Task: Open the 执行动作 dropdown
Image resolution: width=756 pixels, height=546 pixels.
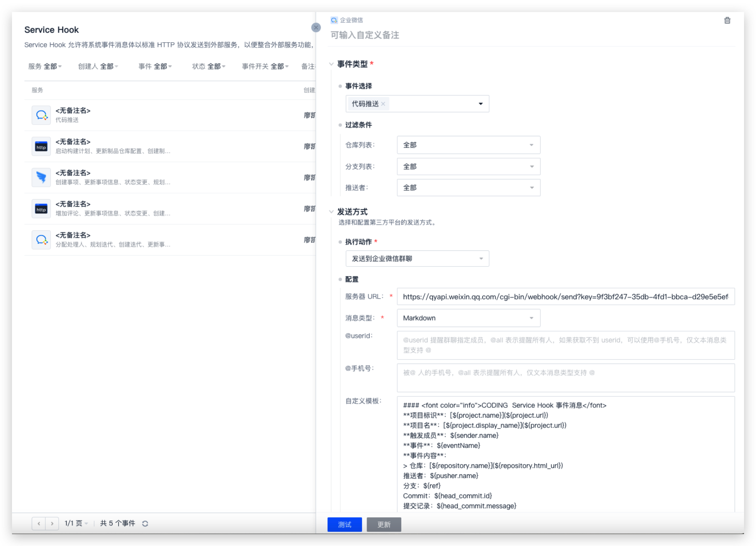Action: coord(417,259)
